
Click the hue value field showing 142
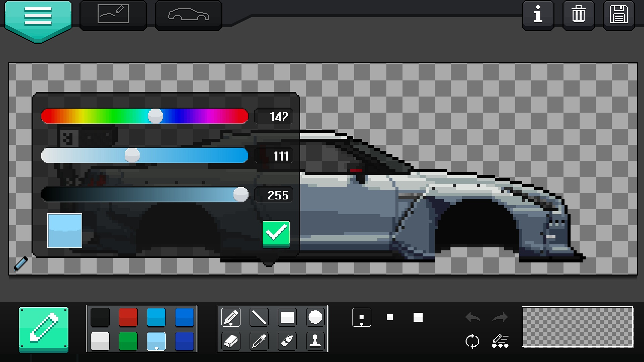coord(274,116)
